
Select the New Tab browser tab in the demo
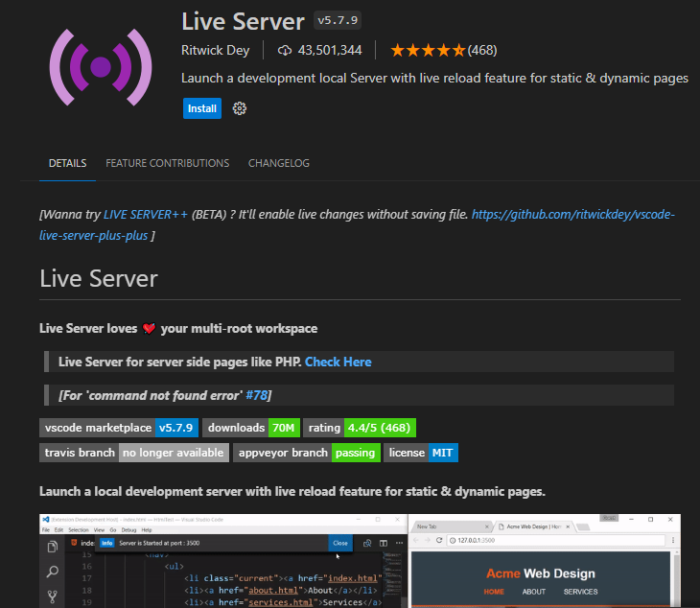tap(451, 526)
